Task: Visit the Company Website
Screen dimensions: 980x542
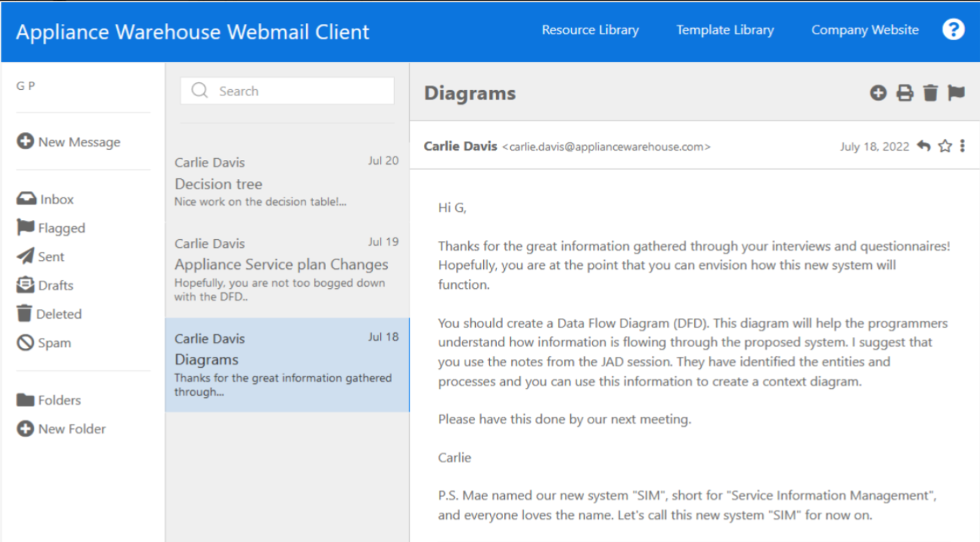Action: click(x=864, y=30)
